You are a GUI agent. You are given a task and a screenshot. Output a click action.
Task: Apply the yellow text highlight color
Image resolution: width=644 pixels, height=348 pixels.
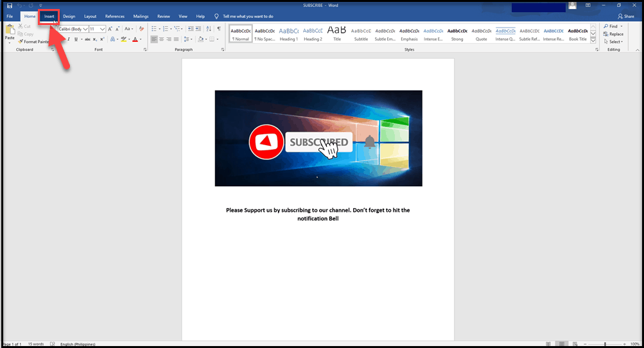coord(123,39)
